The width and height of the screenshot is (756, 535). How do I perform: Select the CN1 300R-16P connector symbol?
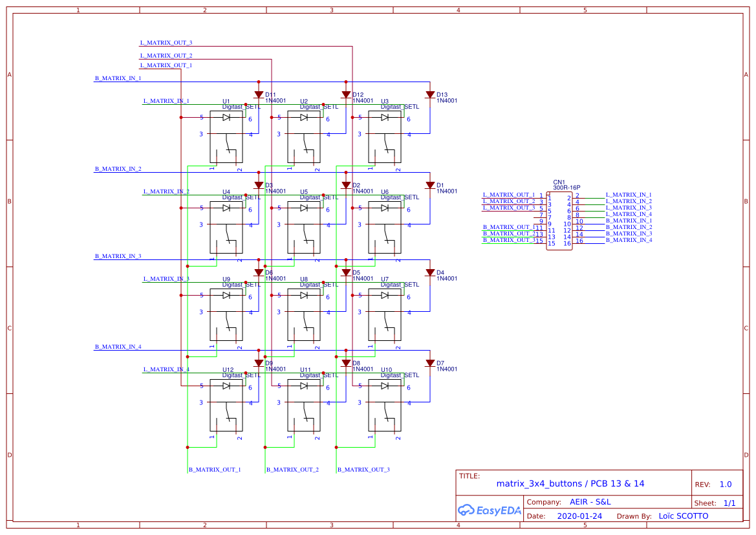point(560,220)
